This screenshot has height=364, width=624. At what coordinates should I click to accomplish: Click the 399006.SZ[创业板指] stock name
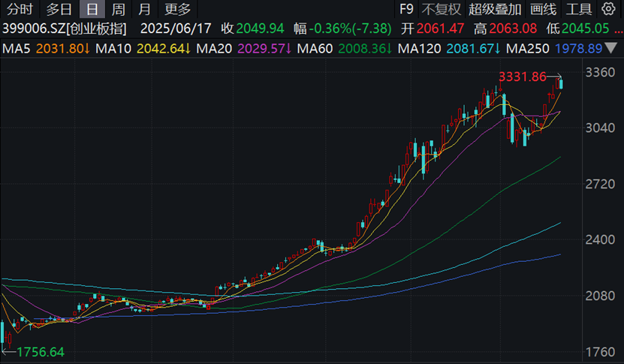click(65, 29)
